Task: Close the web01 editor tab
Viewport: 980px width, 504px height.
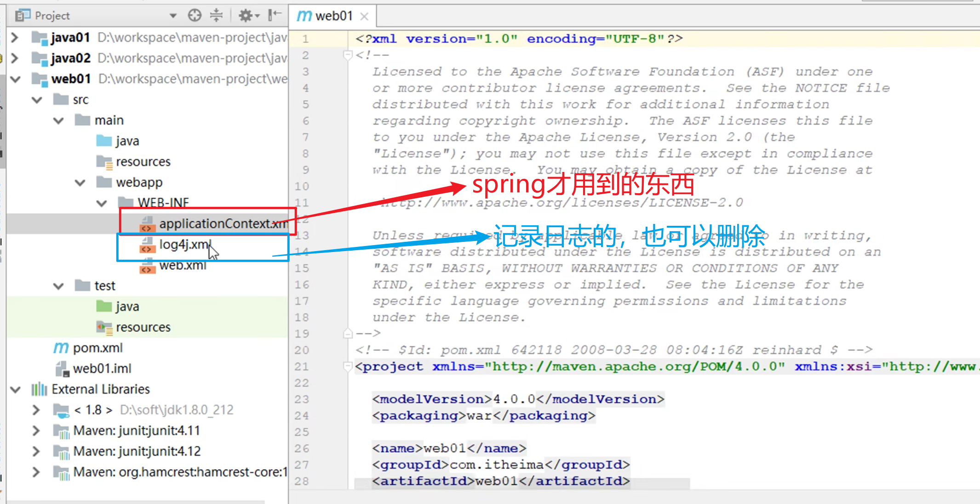Action: (364, 17)
